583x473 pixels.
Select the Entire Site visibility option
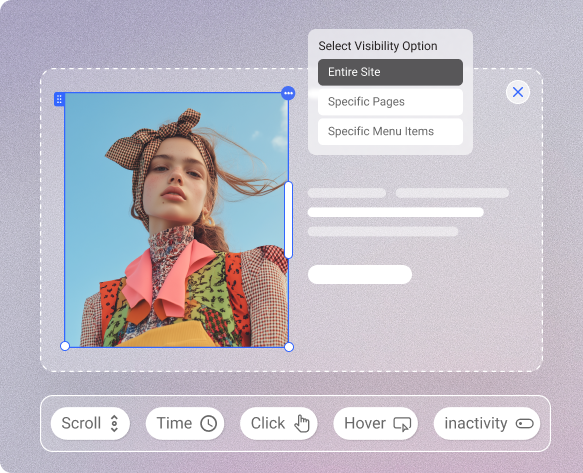click(390, 72)
